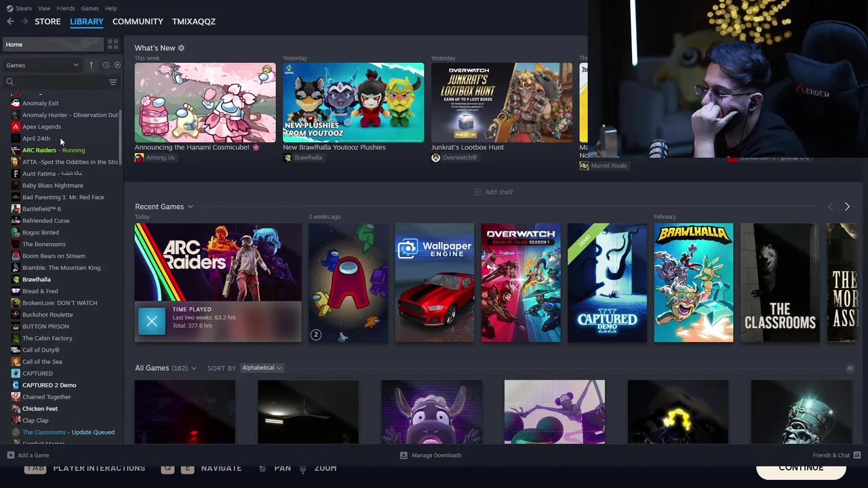The image size is (868, 488).
Task: Open Manage Downloads
Action: 431,455
